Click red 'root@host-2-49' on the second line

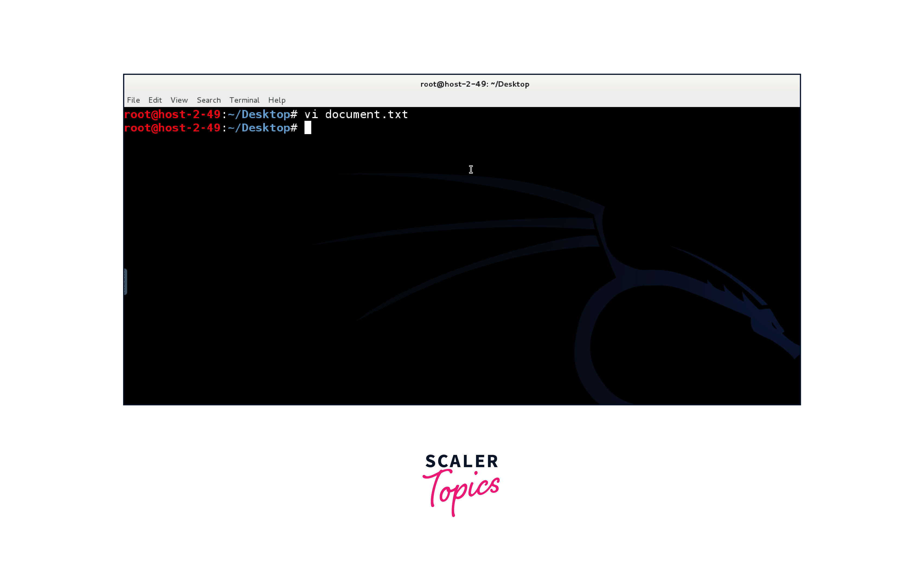172,128
